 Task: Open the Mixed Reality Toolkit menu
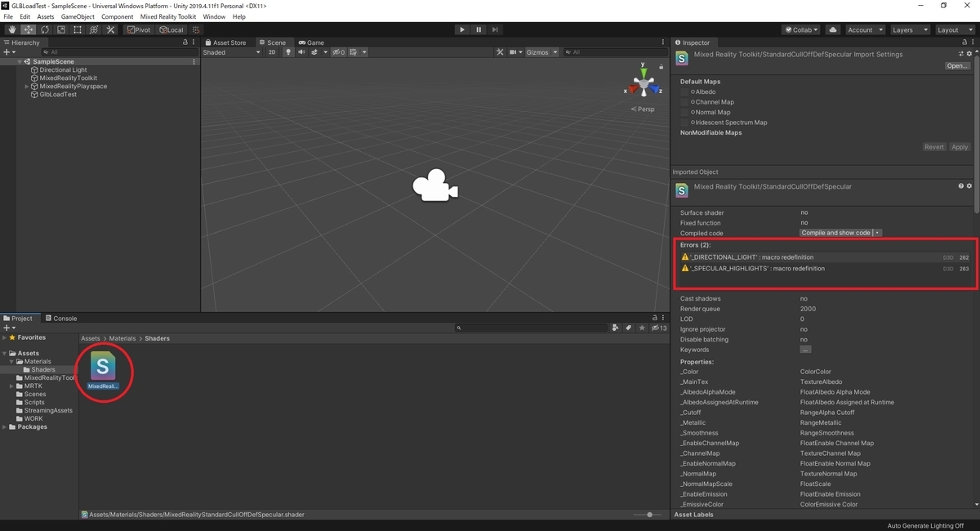pos(168,16)
